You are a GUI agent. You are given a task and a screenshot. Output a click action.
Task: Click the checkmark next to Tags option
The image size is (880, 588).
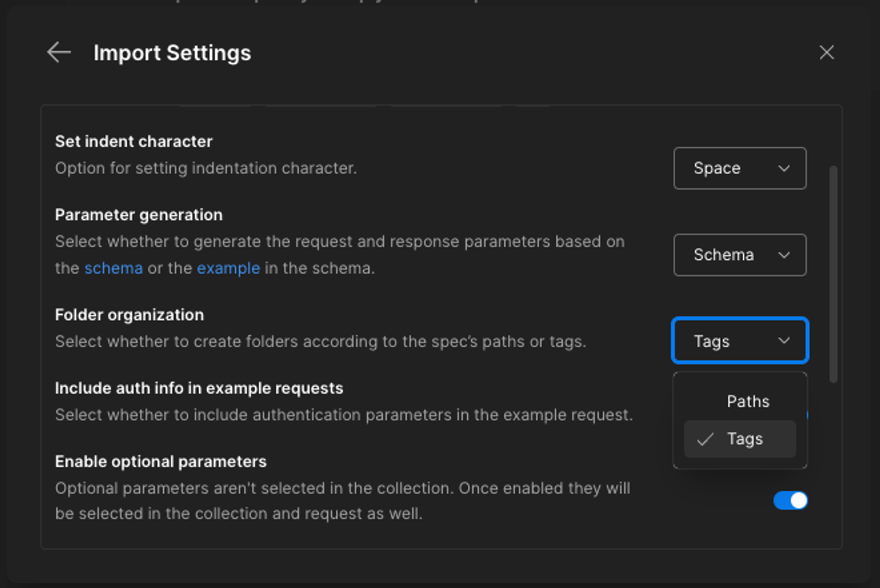[705, 438]
